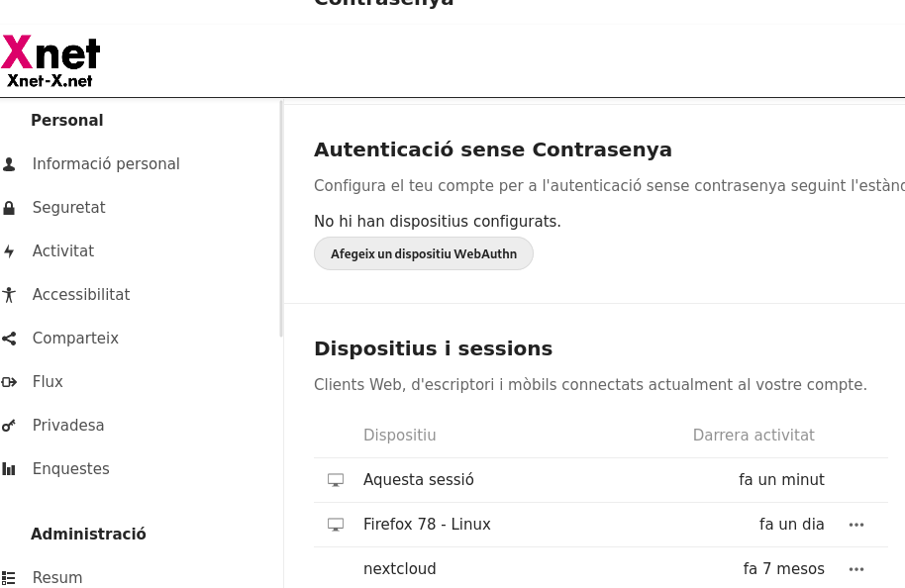Open three-dot menu for nextcloud session
Screen dimensions: 905x588
[856, 569]
